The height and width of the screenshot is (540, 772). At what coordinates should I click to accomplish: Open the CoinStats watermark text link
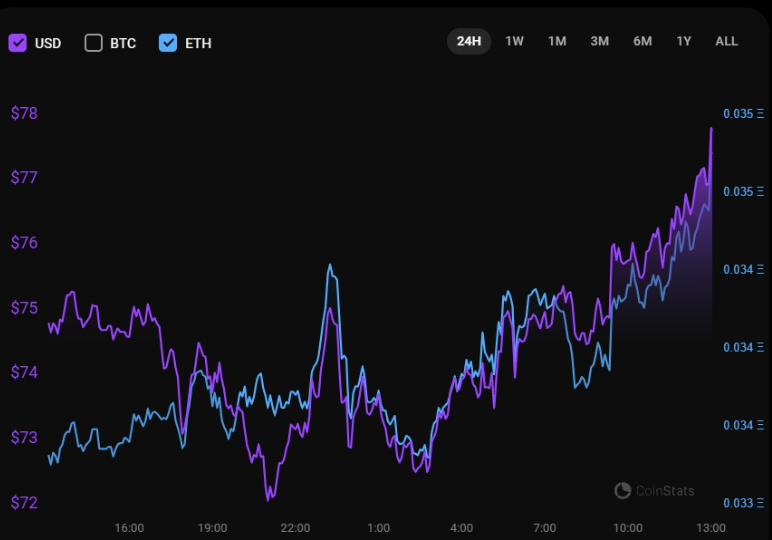(x=665, y=491)
